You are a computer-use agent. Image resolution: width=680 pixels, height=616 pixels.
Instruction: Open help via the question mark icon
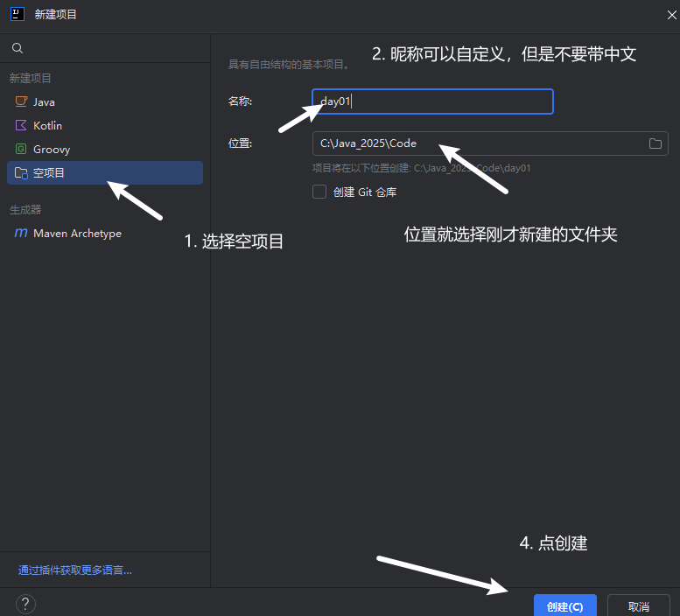pyautogui.click(x=25, y=604)
